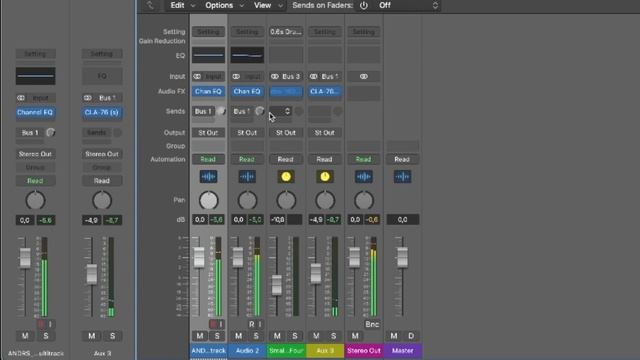
Task: Mute the AND...track channel
Action: point(200,336)
